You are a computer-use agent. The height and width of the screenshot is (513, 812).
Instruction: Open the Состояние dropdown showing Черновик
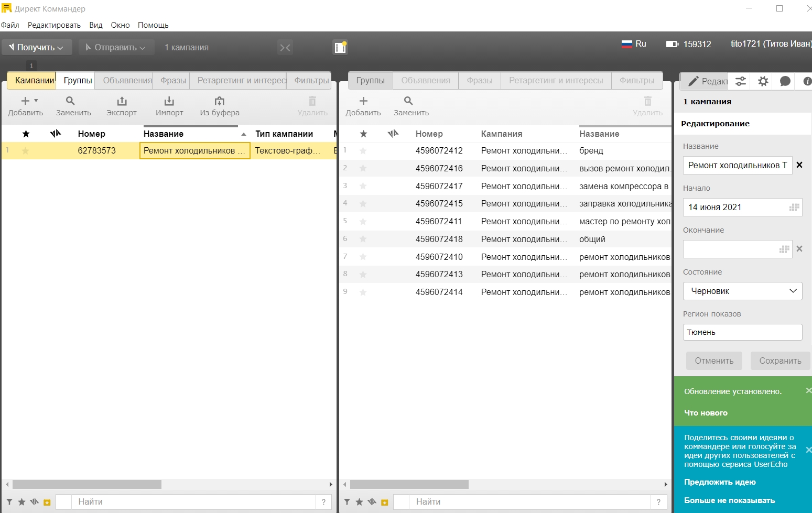tap(742, 291)
